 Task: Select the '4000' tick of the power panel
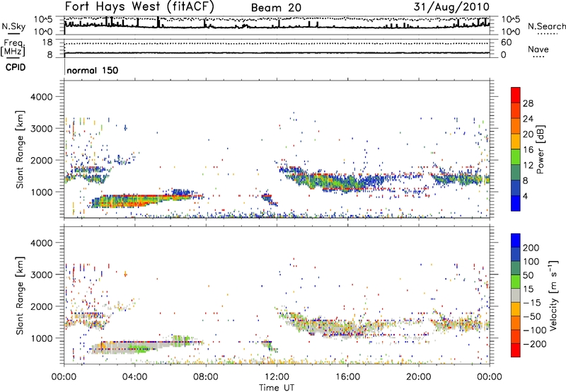click(41, 97)
